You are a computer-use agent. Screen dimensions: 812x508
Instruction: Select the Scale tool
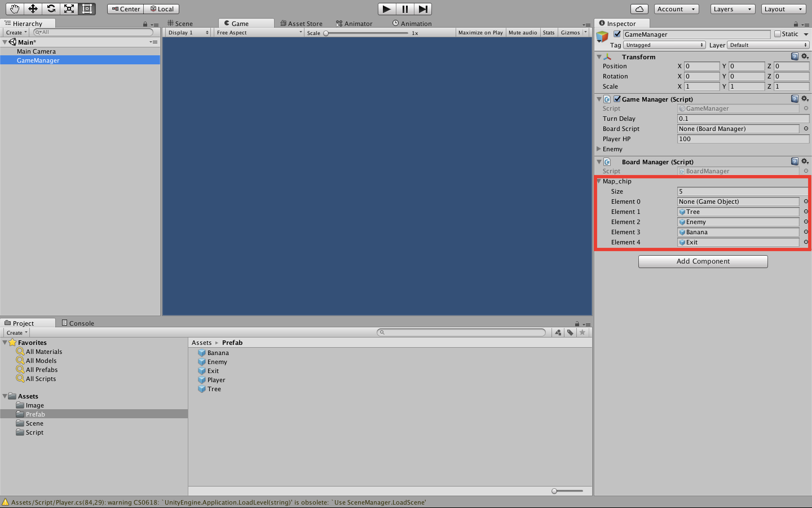(x=69, y=9)
